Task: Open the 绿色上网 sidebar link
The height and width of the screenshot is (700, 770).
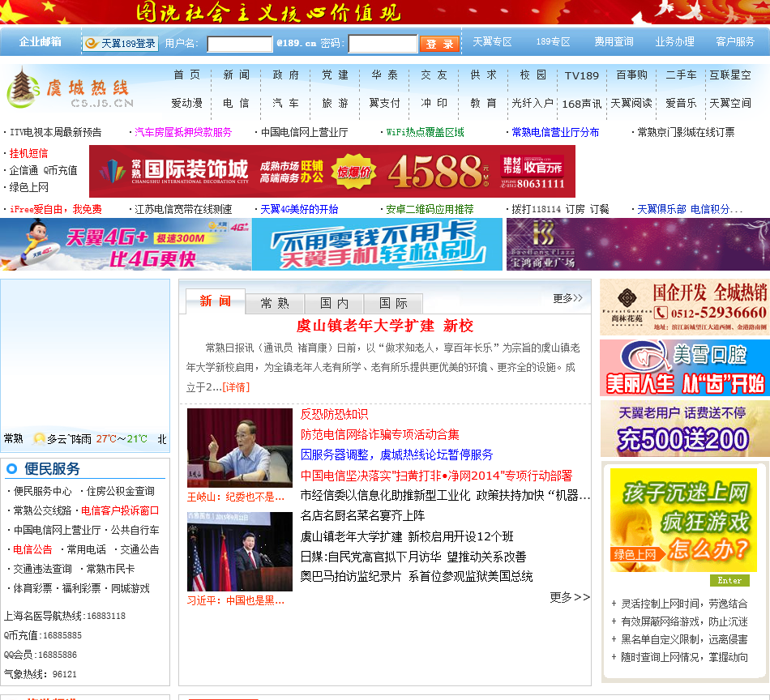Action: coord(28,187)
